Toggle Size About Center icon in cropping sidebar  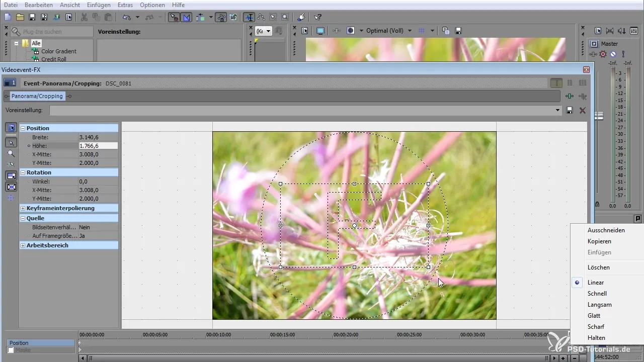tap(11, 187)
